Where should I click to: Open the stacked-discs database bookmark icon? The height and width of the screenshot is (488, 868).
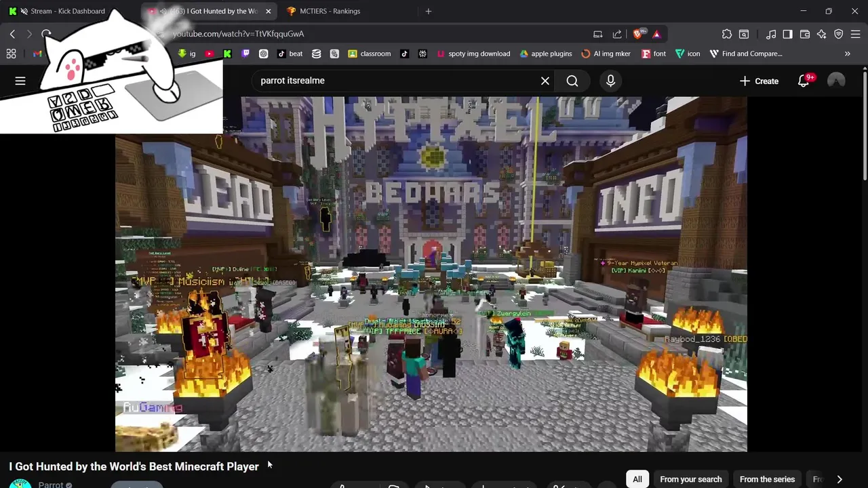[316, 54]
